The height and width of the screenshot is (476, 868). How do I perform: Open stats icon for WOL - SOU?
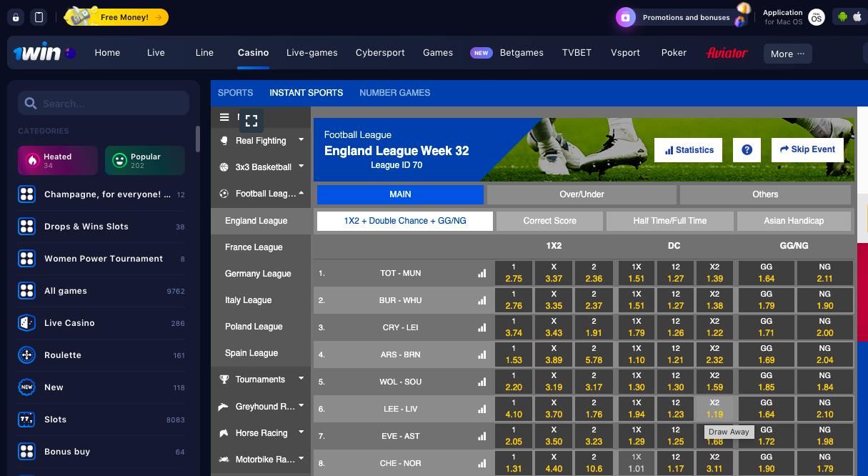(x=482, y=382)
